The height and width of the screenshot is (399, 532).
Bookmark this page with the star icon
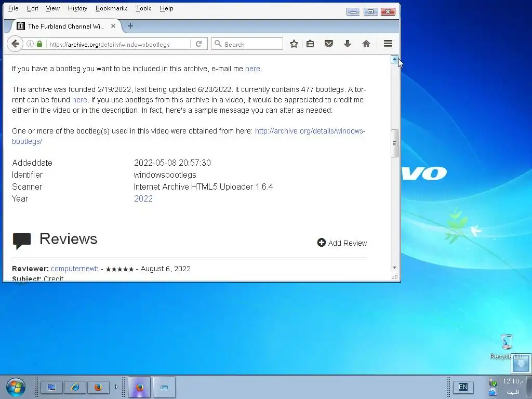(294, 44)
